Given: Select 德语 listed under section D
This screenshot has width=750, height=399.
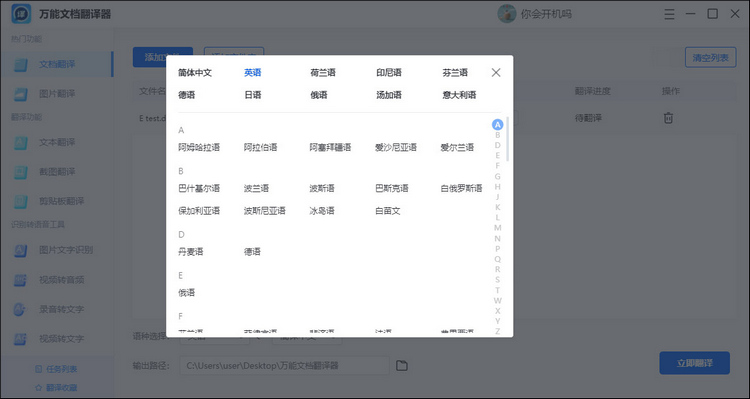Looking at the screenshot, I should 252,252.
